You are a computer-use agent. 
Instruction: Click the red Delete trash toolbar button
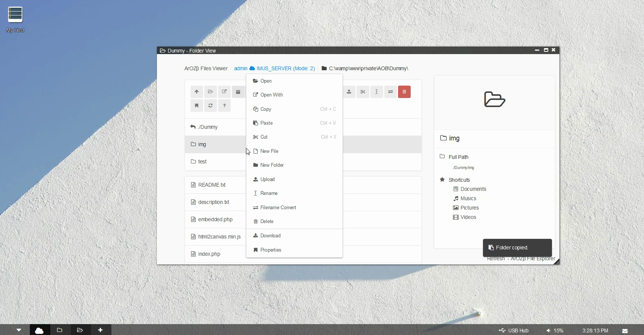pos(404,92)
